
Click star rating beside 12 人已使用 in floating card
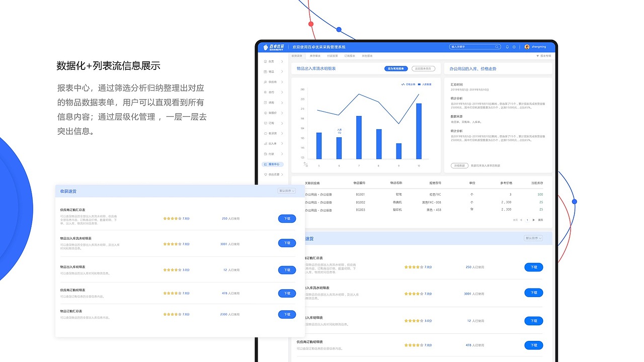172,270
